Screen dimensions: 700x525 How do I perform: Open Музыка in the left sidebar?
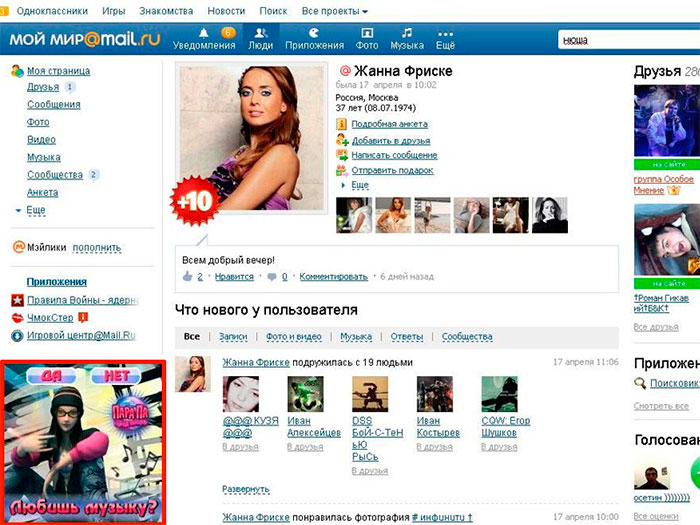[44, 157]
